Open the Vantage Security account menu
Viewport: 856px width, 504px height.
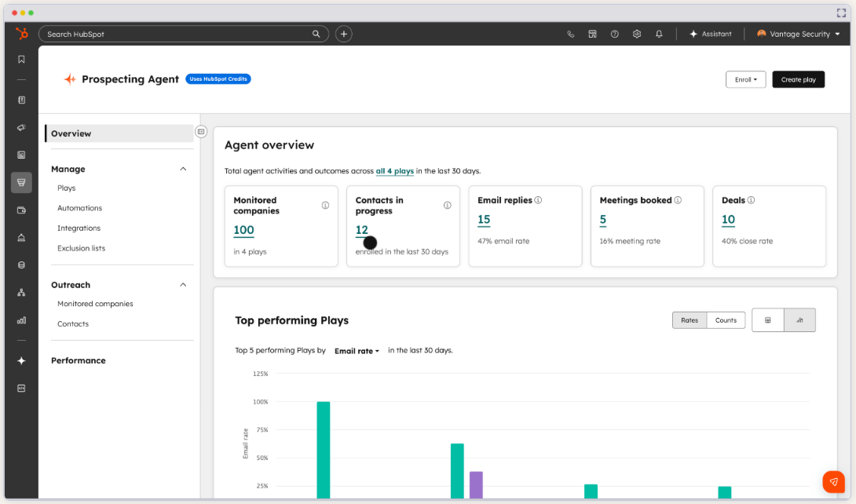tap(798, 34)
